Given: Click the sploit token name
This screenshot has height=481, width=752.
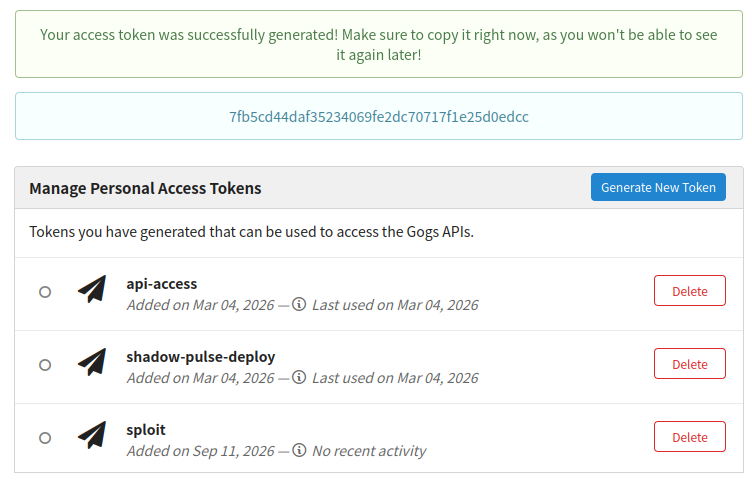Looking at the screenshot, I should click(146, 430).
